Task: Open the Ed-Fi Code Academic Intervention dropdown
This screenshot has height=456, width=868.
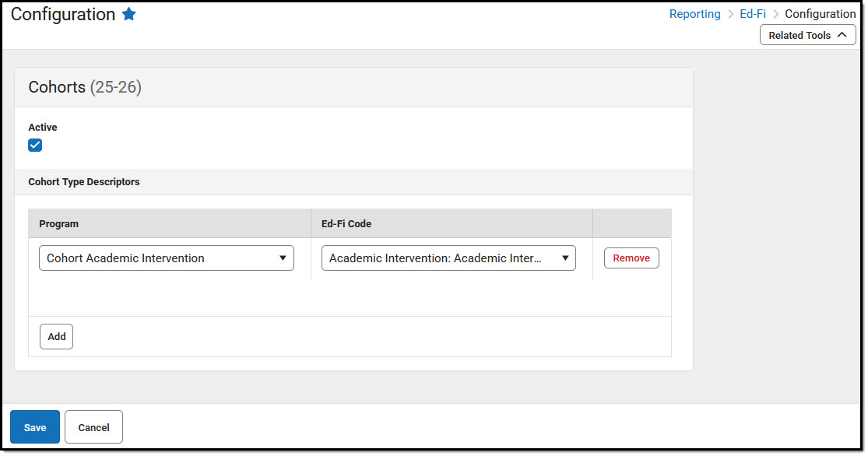Action: pyautogui.click(x=448, y=258)
